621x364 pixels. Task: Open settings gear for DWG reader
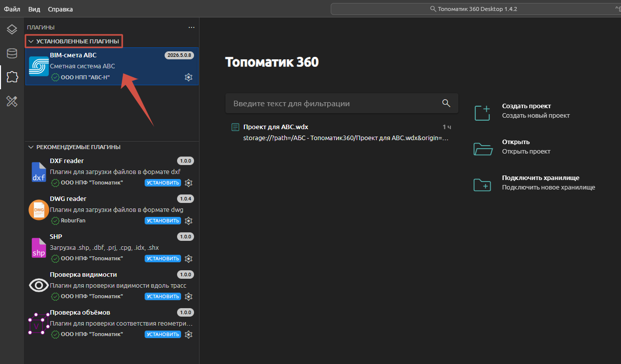click(x=189, y=220)
